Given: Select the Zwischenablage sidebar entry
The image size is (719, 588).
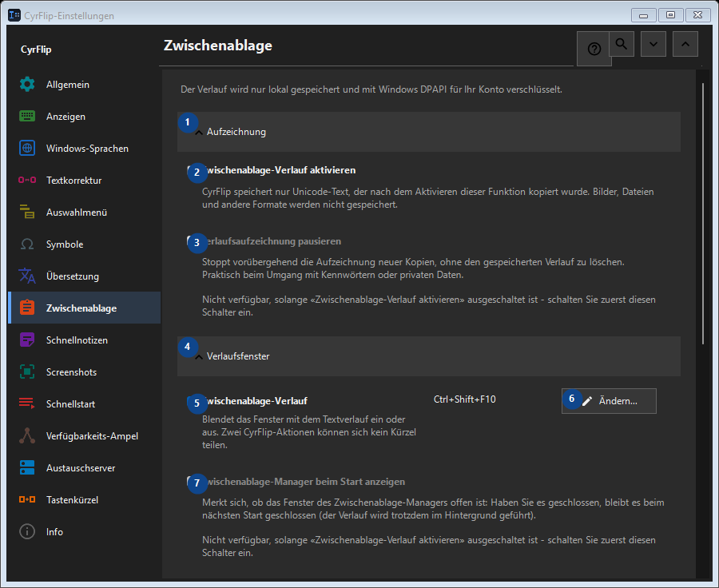Looking at the screenshot, I should [85, 308].
